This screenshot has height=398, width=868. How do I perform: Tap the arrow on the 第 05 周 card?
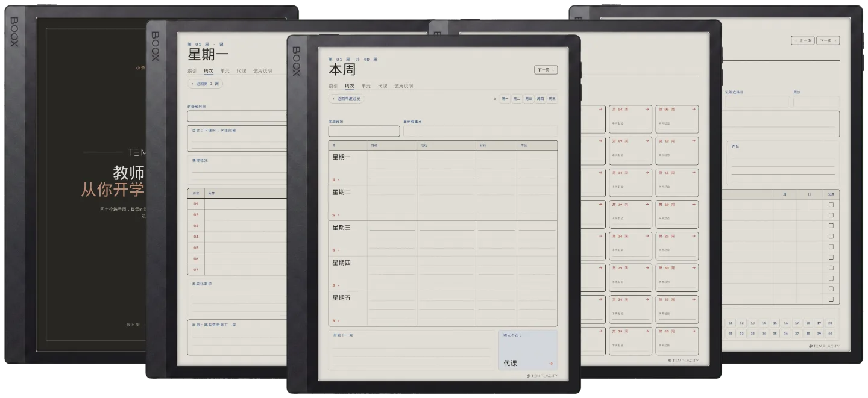click(694, 109)
